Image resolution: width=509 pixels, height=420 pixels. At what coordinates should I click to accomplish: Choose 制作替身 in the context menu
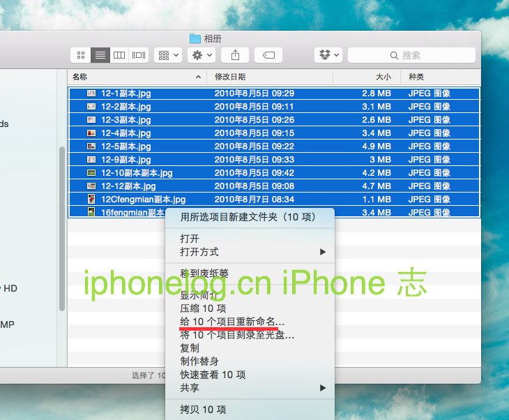(x=250, y=361)
